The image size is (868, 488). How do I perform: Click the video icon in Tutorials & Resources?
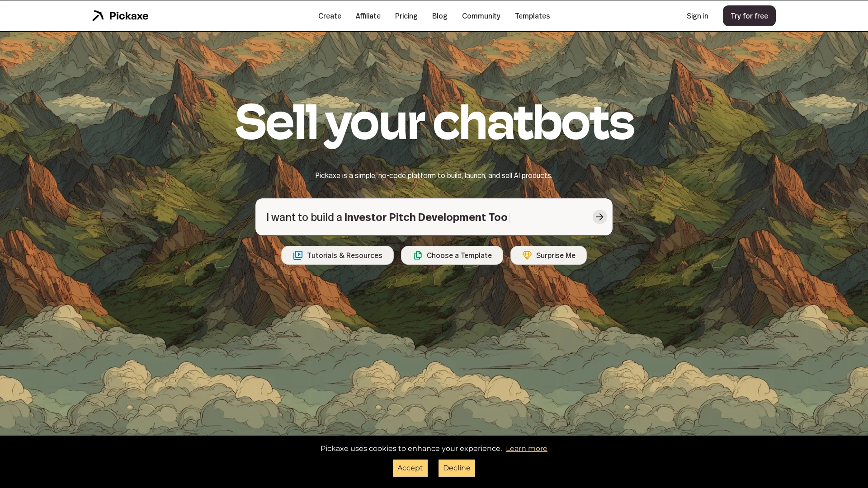pyautogui.click(x=297, y=255)
